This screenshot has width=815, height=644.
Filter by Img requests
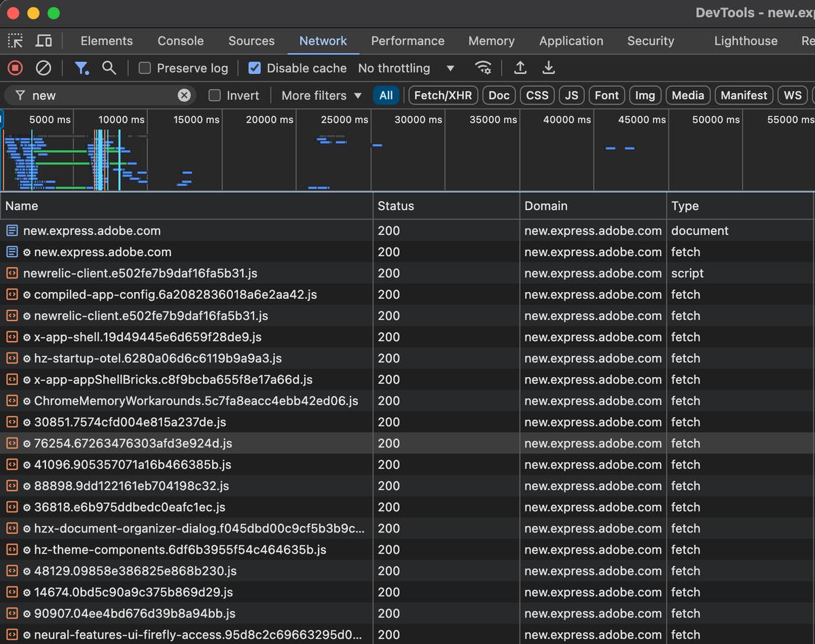[x=645, y=95]
